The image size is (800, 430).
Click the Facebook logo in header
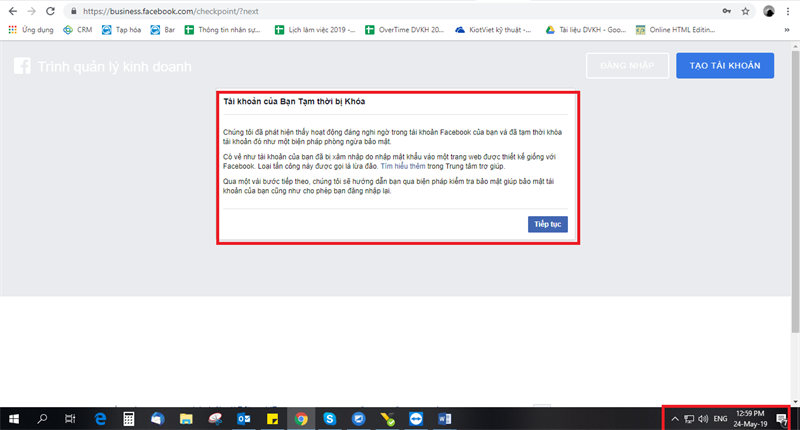(x=22, y=66)
